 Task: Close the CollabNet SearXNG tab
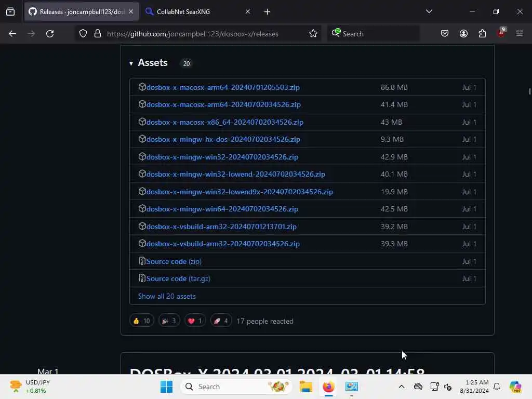pyautogui.click(x=248, y=11)
